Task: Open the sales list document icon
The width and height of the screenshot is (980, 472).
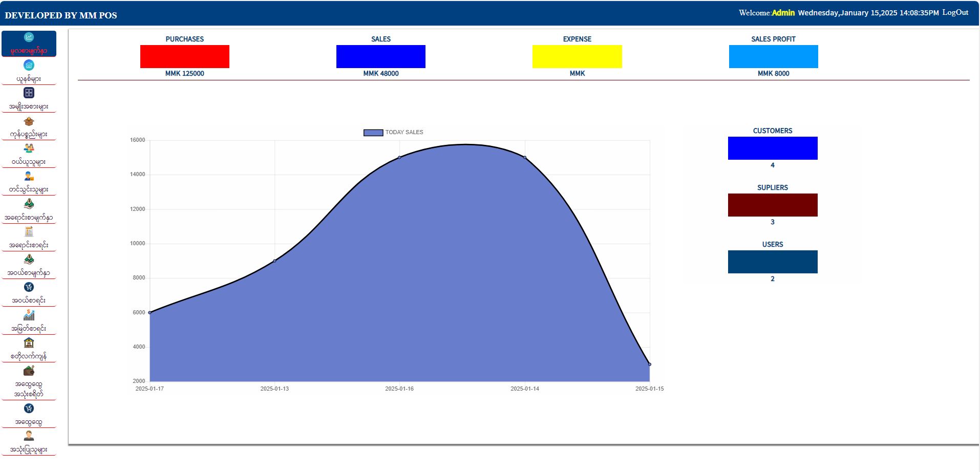Action: pyautogui.click(x=29, y=232)
